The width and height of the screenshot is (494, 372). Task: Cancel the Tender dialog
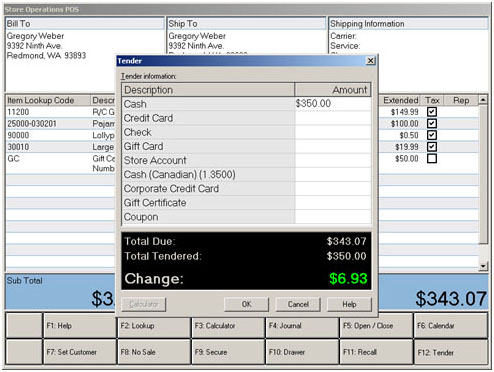pyautogui.click(x=298, y=304)
